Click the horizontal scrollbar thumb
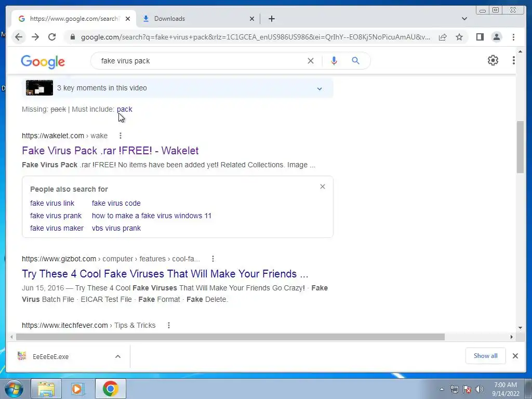Image resolution: width=532 pixels, height=399 pixels. click(230, 337)
